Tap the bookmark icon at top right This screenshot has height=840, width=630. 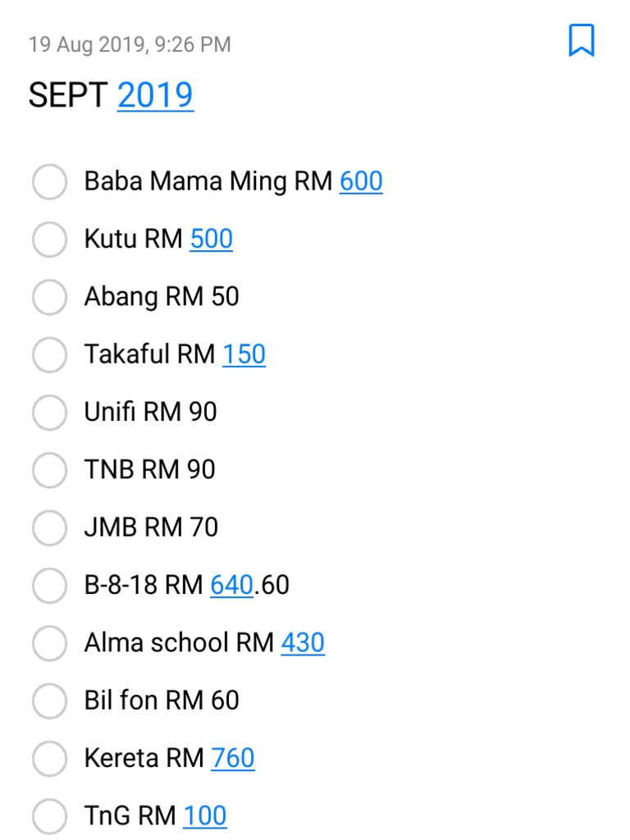pyautogui.click(x=581, y=40)
